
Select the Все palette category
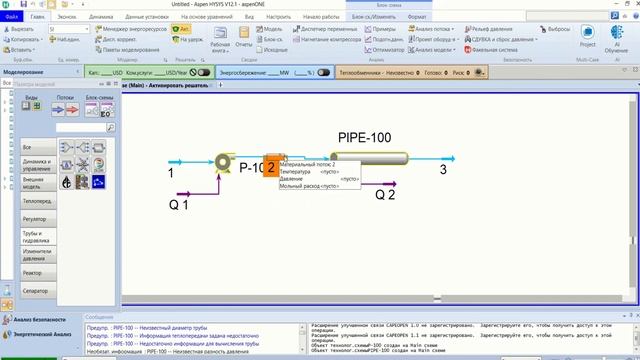click(x=38, y=147)
